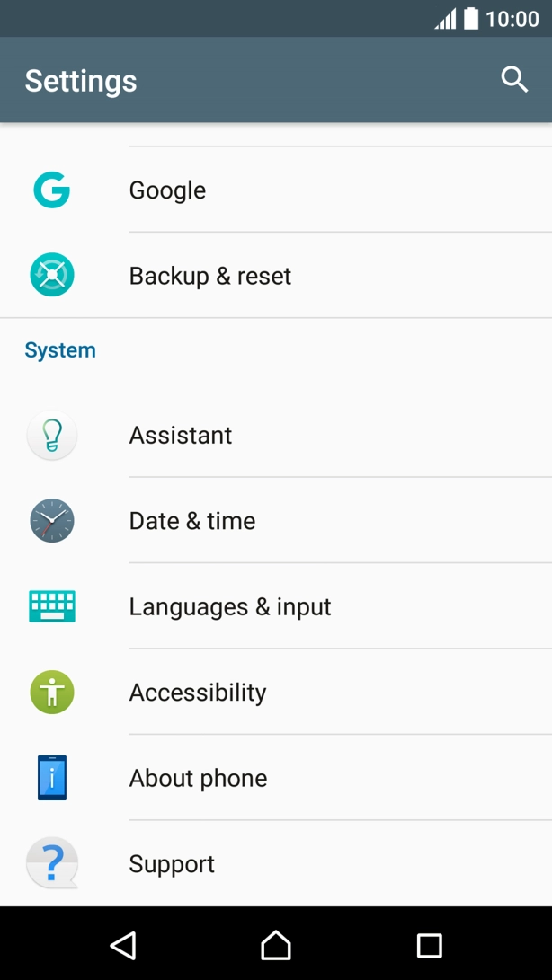Image resolution: width=552 pixels, height=980 pixels.
Task: Open the Assistant settings
Action: pyautogui.click(x=181, y=436)
